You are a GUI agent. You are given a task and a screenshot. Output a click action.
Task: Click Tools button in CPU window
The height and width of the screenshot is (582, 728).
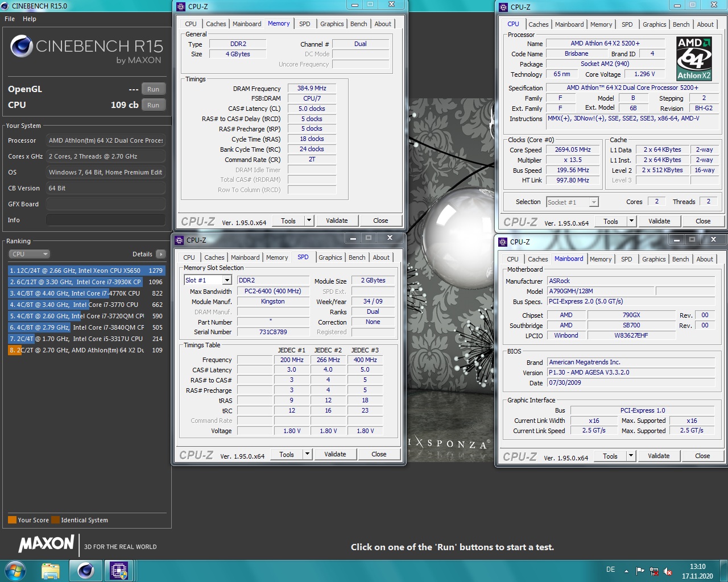point(611,221)
